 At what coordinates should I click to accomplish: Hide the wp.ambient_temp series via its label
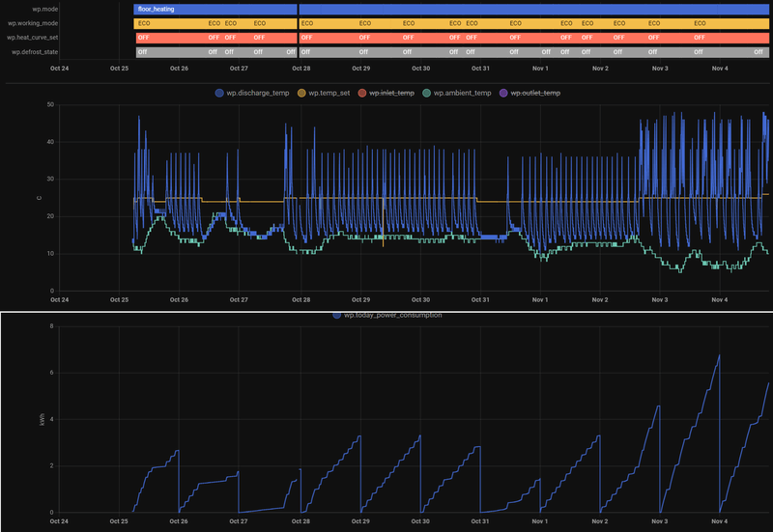click(x=463, y=93)
